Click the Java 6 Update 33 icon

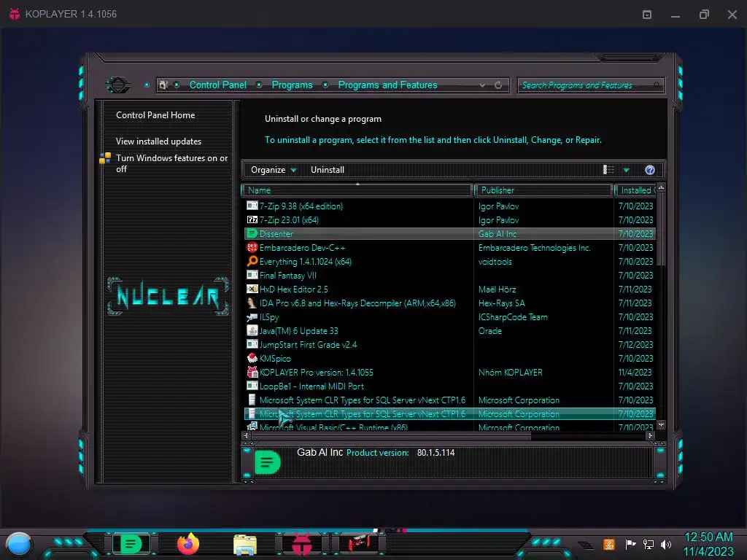(x=252, y=330)
